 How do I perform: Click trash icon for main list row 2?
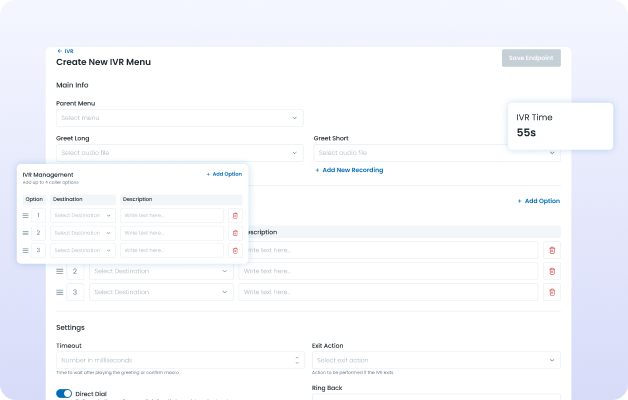[x=552, y=271]
